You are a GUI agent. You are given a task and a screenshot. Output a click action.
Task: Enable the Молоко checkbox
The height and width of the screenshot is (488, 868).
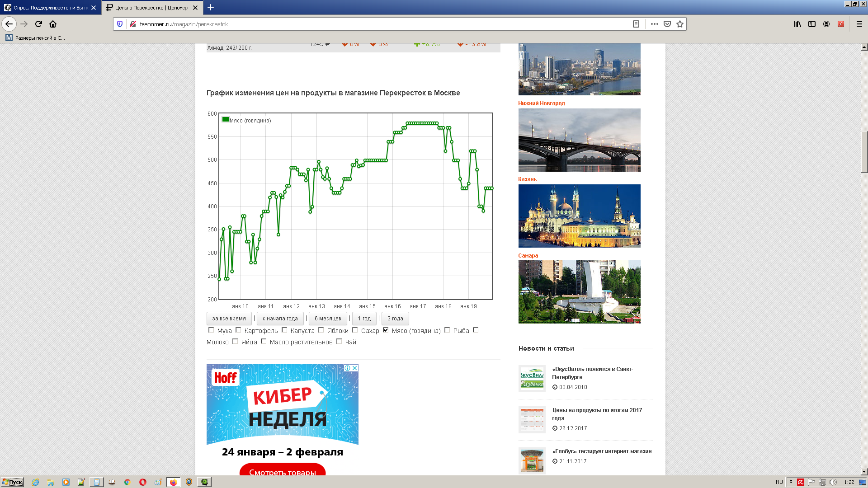point(476,330)
